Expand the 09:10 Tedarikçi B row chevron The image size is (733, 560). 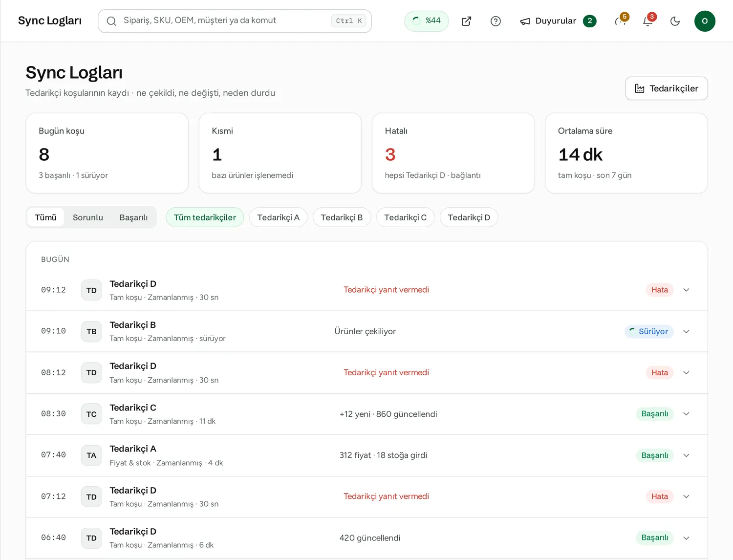click(x=686, y=331)
